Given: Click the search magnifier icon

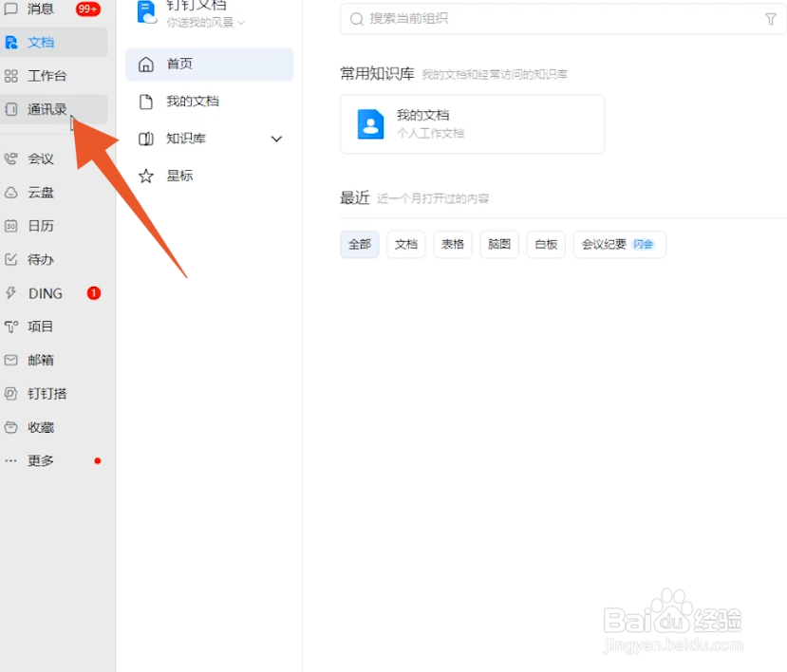Looking at the screenshot, I should (x=357, y=19).
